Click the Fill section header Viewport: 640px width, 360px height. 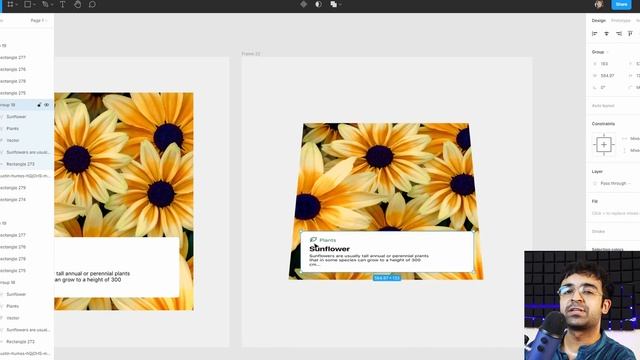[x=595, y=201]
